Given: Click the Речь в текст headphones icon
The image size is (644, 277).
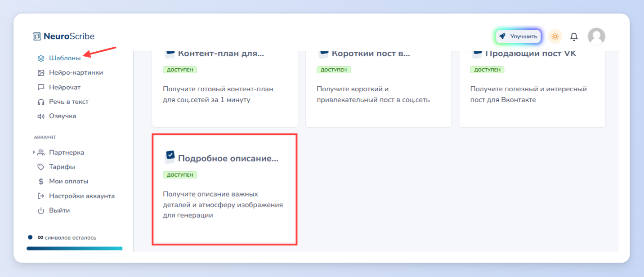Looking at the screenshot, I should (x=41, y=102).
